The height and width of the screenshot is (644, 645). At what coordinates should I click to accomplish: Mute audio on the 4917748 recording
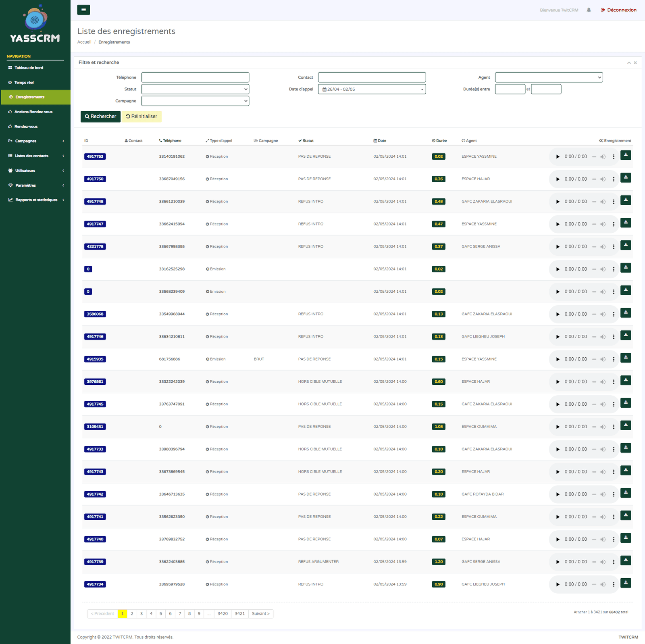(603, 202)
